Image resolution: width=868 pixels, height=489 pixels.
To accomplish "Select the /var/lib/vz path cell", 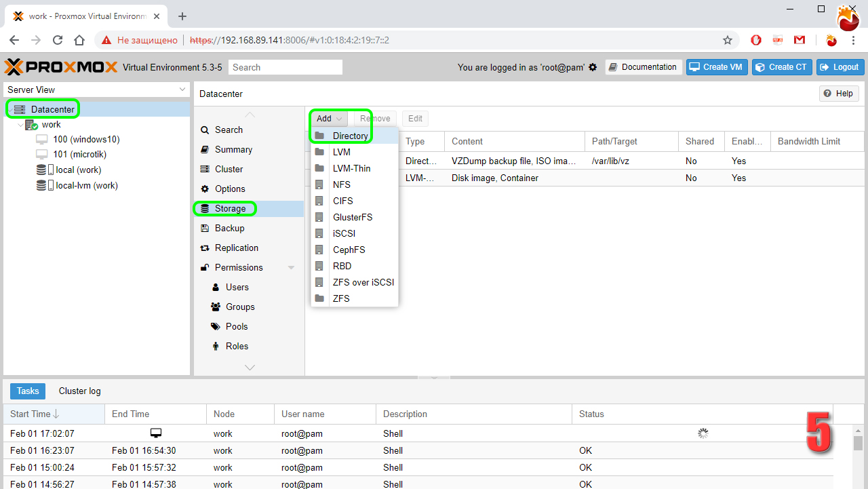I will pos(631,161).
